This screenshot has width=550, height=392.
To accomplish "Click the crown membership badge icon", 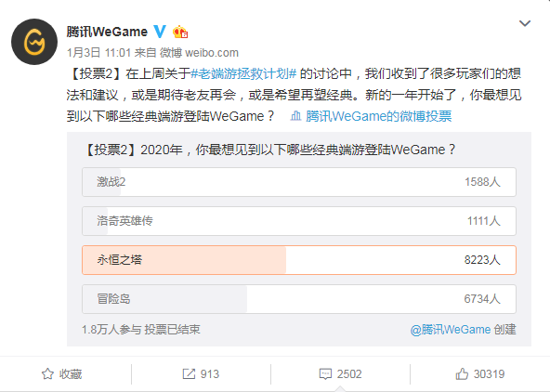I will [x=180, y=32].
